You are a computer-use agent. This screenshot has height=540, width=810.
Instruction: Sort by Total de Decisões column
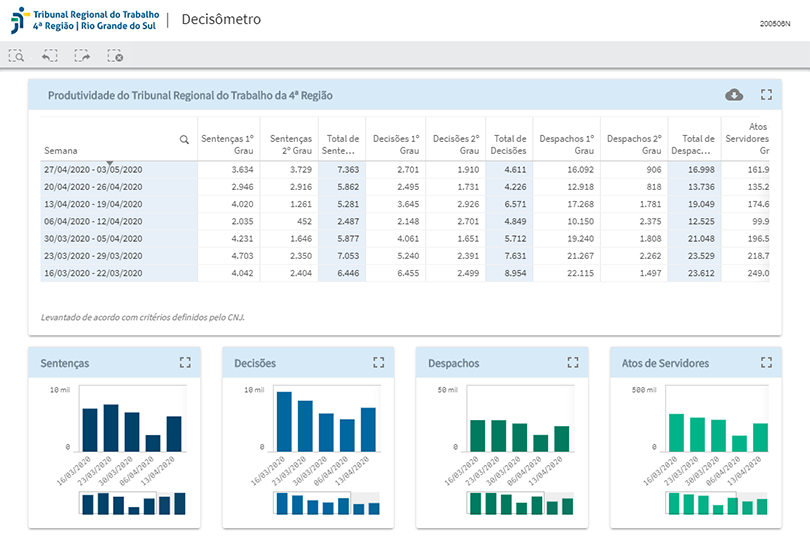(x=510, y=144)
